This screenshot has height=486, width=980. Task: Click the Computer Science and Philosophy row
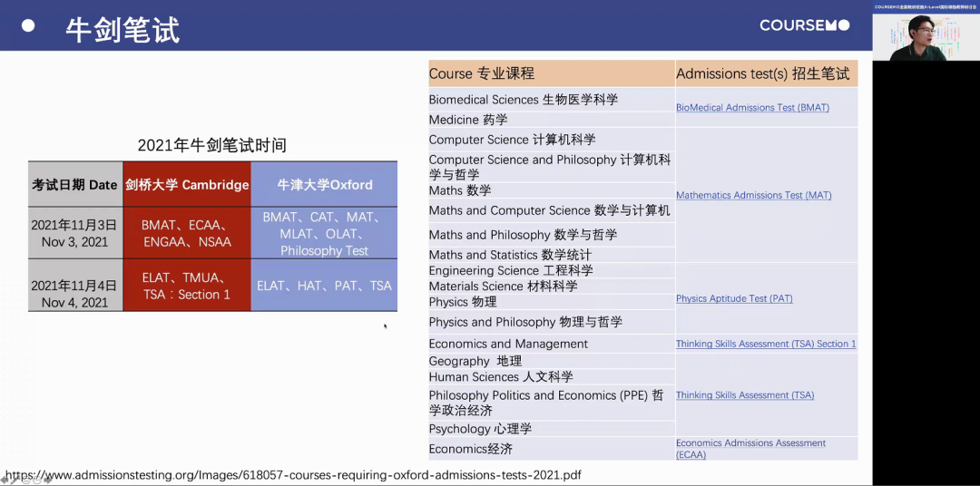coord(552,167)
